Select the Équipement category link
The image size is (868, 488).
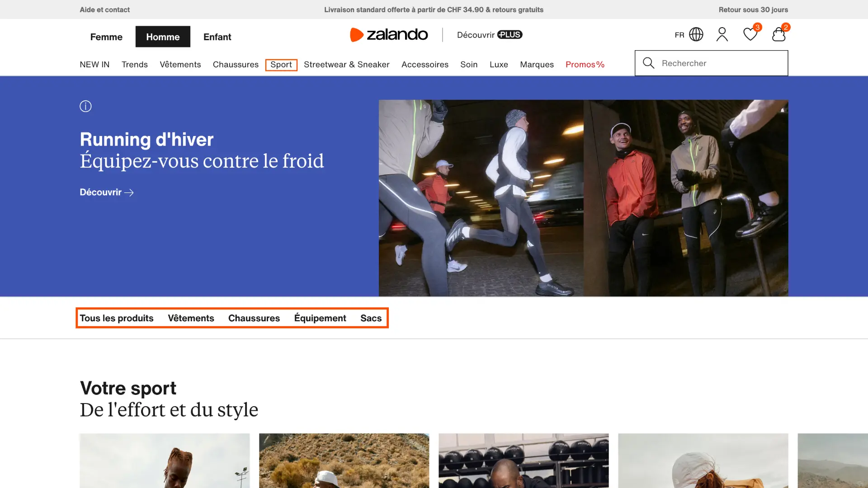click(x=320, y=318)
